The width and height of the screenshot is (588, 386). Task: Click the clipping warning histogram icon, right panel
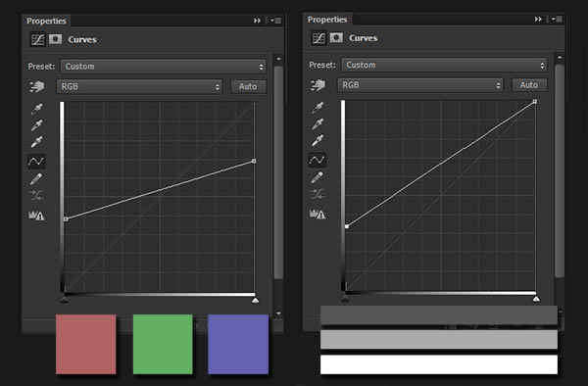[318, 214]
